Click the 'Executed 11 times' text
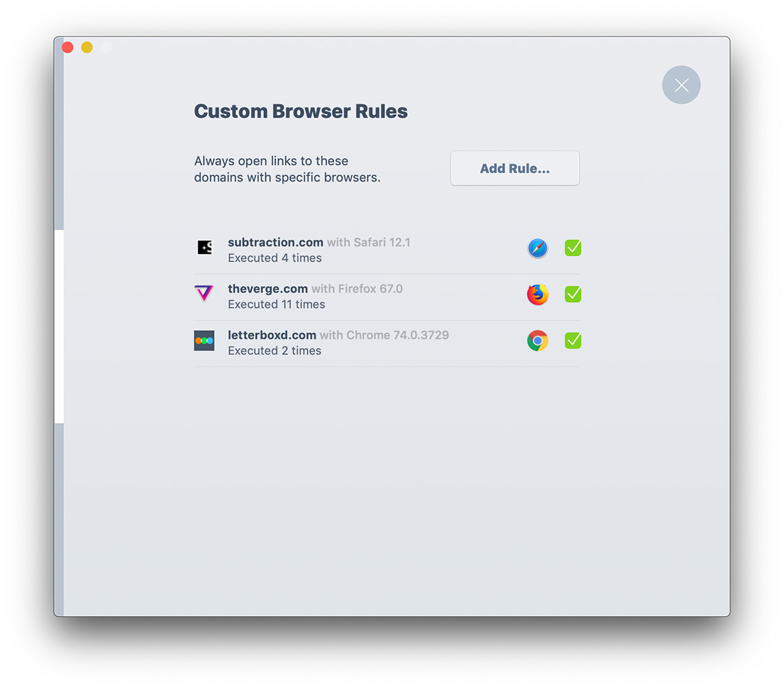The image size is (784, 688). (276, 304)
